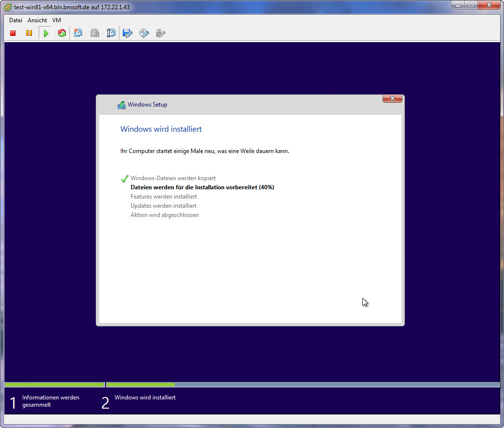Click the step 2 installation progress bar
The width and height of the screenshot is (504, 428).
[x=302, y=384]
